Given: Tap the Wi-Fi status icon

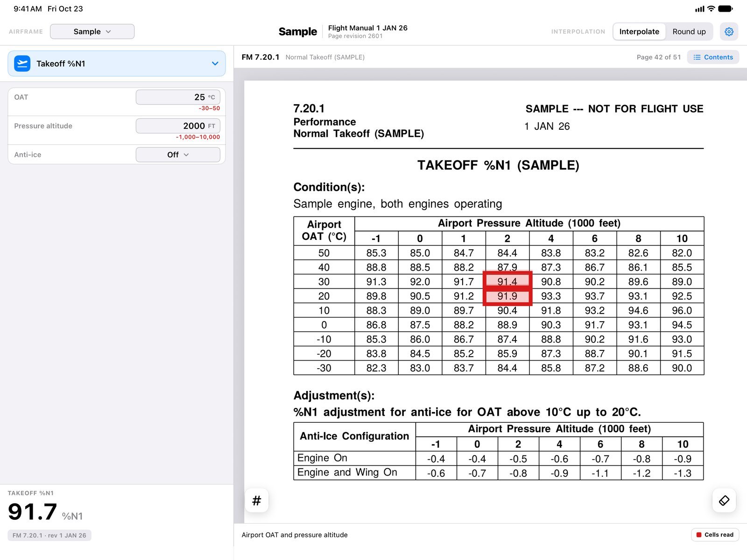Looking at the screenshot, I should [x=711, y=8].
